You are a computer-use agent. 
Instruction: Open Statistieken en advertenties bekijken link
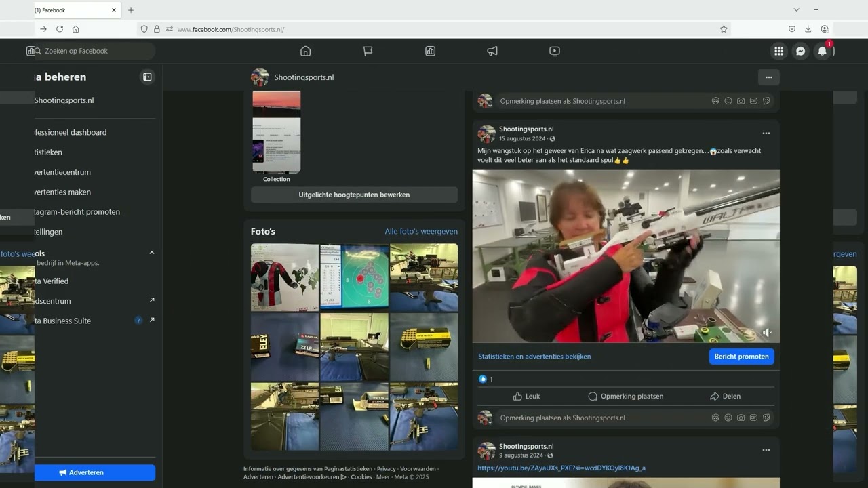pos(534,357)
